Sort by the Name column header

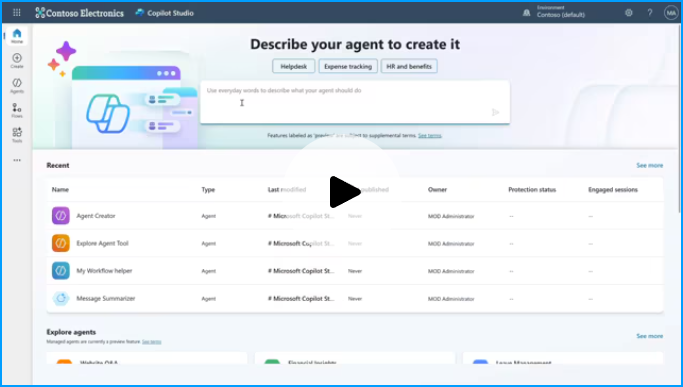click(x=60, y=190)
